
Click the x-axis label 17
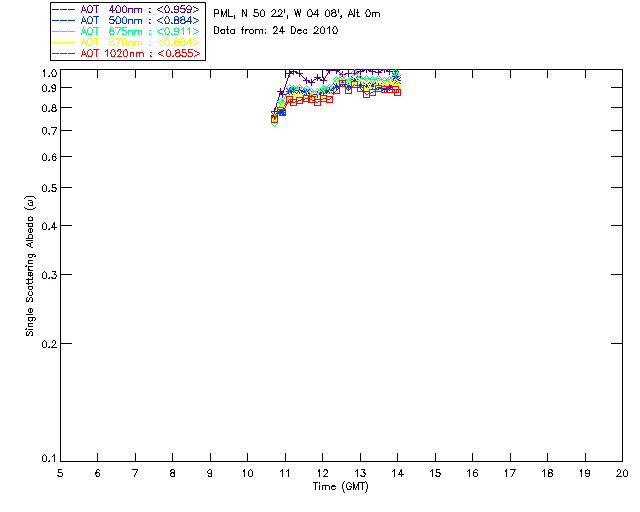[510, 473]
